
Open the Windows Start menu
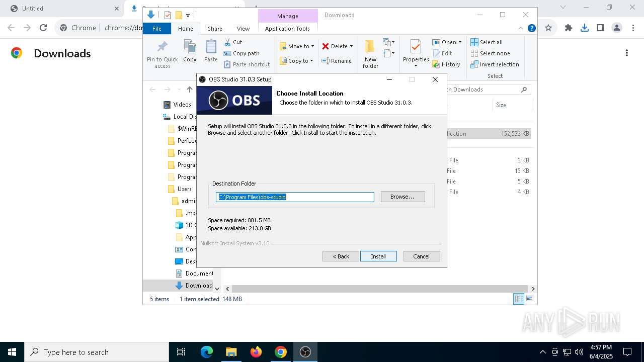[12, 352]
